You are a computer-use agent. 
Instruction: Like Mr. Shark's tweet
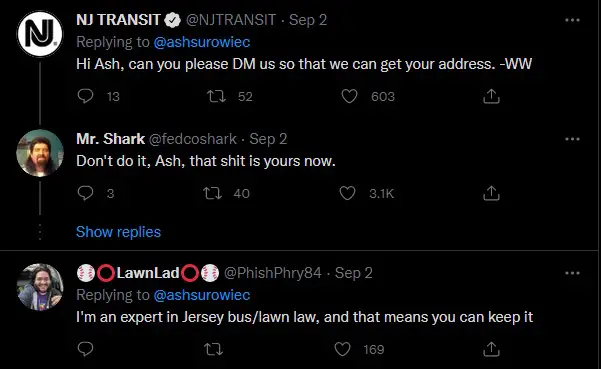[347, 193]
